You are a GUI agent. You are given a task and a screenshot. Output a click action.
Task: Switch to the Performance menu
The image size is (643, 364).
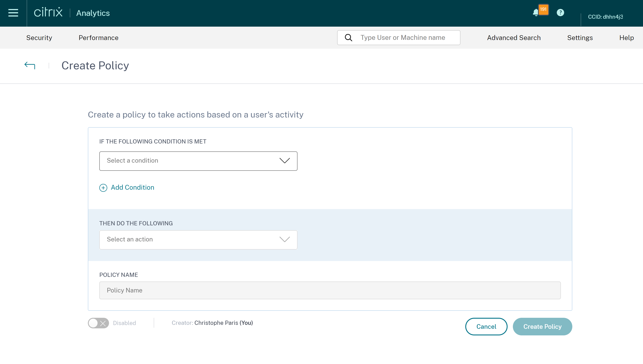98,38
